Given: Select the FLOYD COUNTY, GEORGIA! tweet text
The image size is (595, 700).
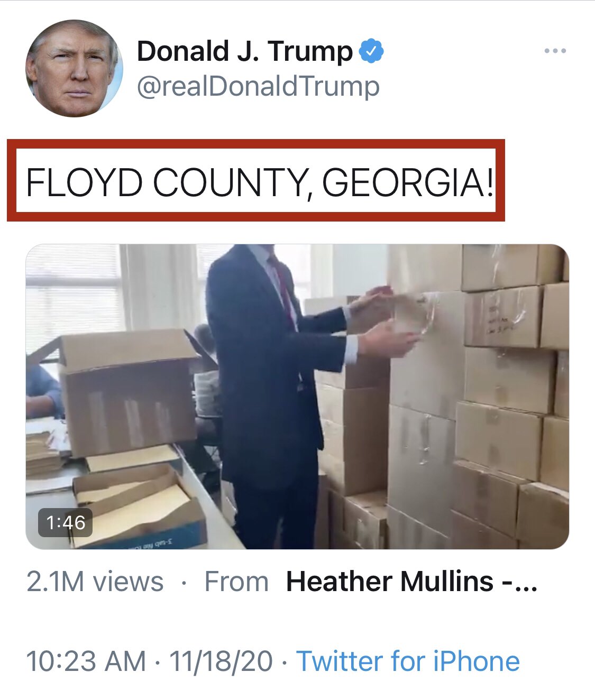Looking at the screenshot, I should 260,181.
